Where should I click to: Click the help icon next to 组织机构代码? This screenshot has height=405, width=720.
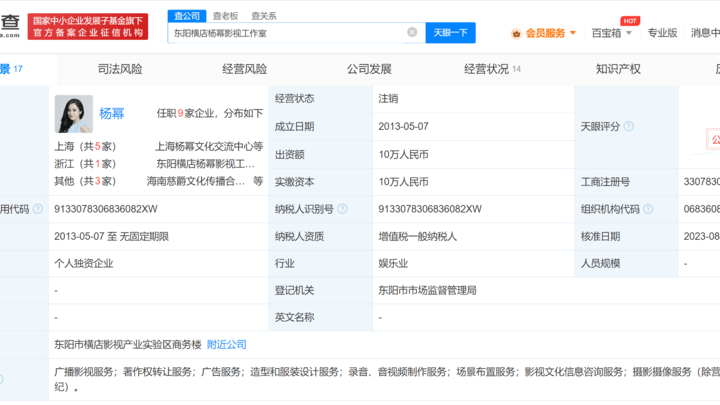click(648, 209)
